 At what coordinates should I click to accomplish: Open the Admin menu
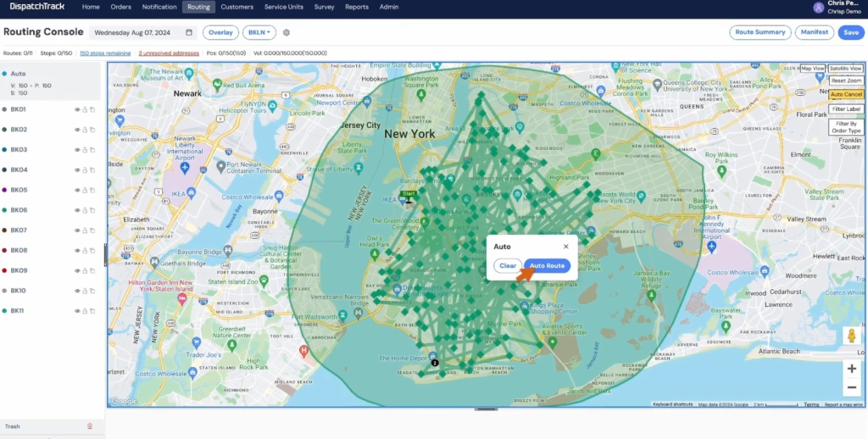click(388, 7)
